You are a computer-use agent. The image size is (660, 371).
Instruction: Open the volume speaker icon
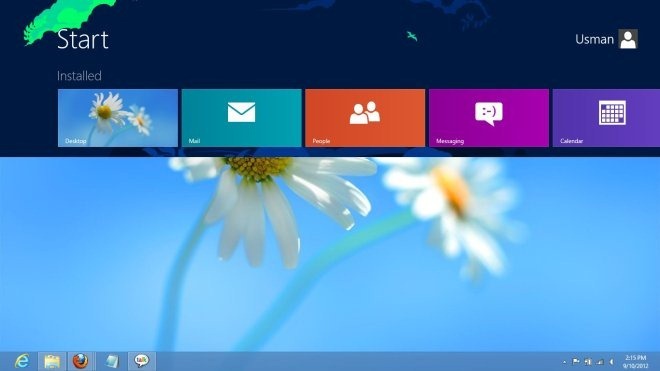coord(612,362)
